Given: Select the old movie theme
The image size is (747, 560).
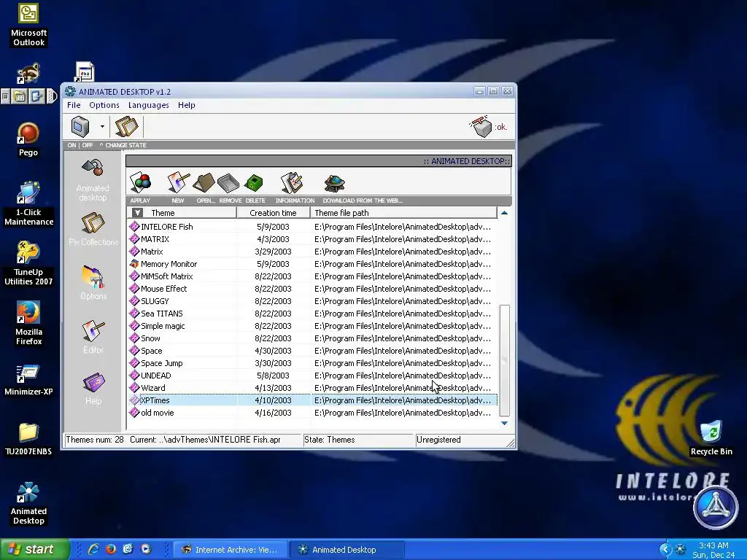Looking at the screenshot, I should pos(312,413).
